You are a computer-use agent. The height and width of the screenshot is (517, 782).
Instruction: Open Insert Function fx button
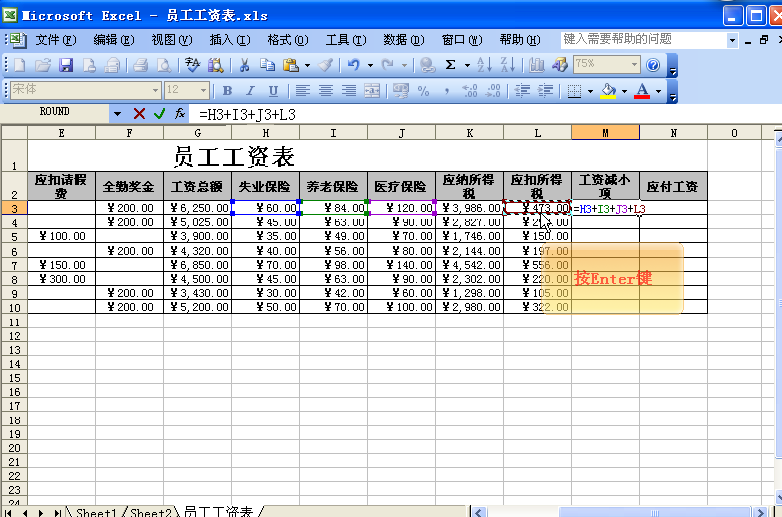[x=180, y=114]
